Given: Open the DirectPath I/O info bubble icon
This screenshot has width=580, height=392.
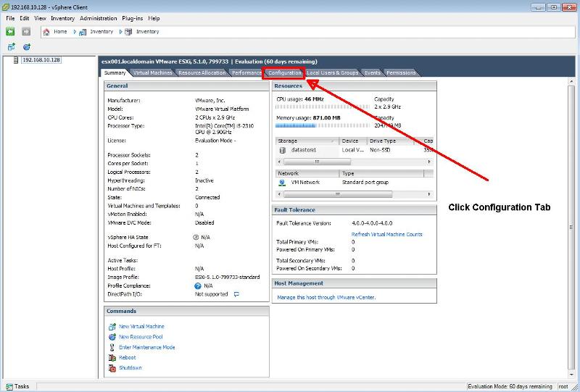Looking at the screenshot, I should 236,294.
